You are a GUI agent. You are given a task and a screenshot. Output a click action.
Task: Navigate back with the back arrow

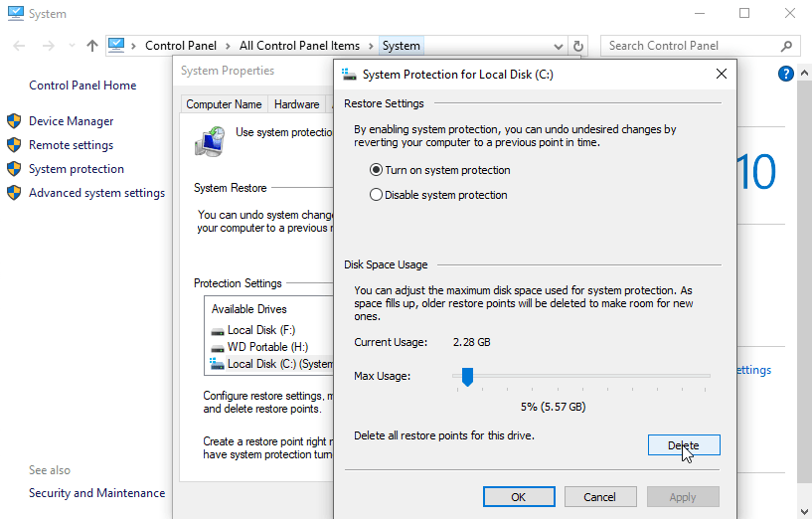tap(21, 46)
